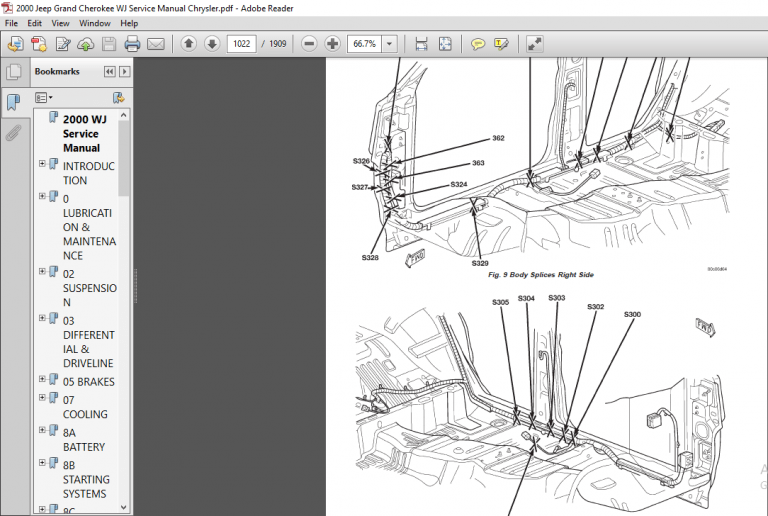The image size is (768, 516).
Task: Toggle the Page Thumbnails panel
Action: coord(14,72)
